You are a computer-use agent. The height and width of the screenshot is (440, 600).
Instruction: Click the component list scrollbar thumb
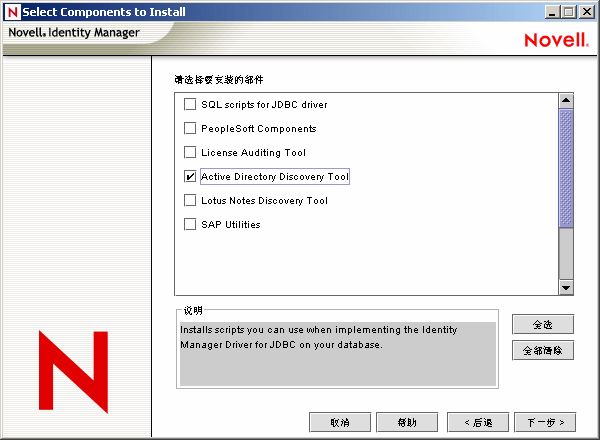tap(566, 168)
